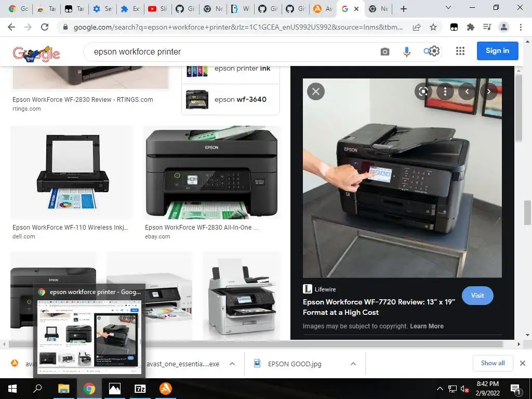Open the Extensions puzzle icon in toolbar
The width and height of the screenshot is (532, 399).
click(471, 27)
